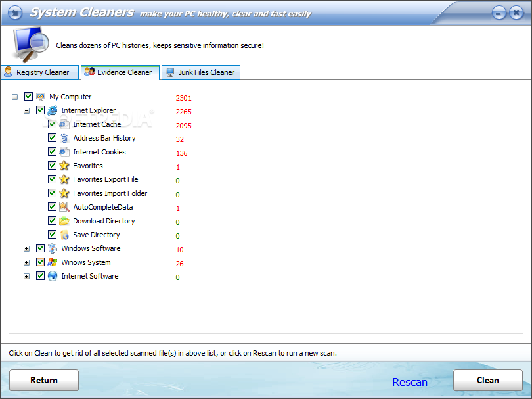Click the My Computer count 2301
The width and height of the screenshot is (532, 399).
point(183,98)
